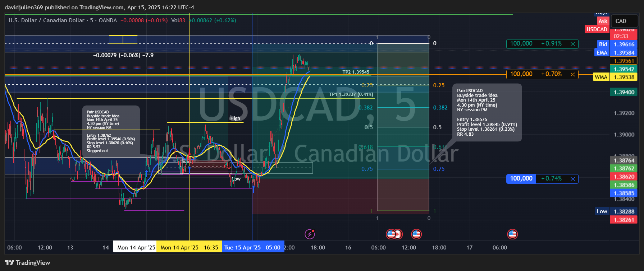This screenshot has height=271, width=644.
Task: Click the 0.5 Fibonacci level label on the right
Action: pos(437,127)
